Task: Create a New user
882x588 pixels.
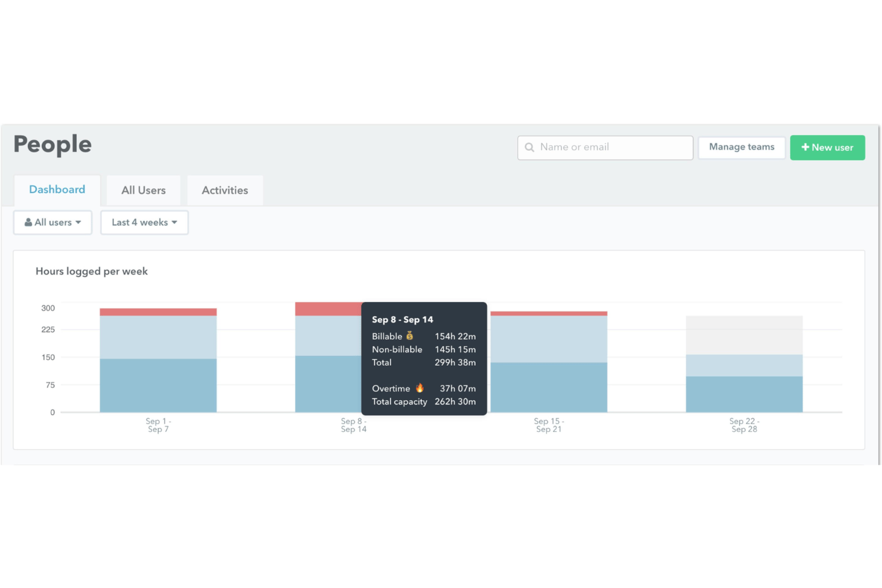Action: click(827, 147)
